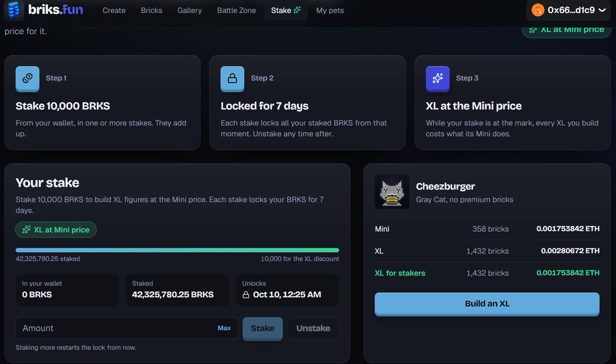Viewport: 616px width, 364px height.
Task: Click the 0 BRKS wallet balance
Action: (x=37, y=295)
